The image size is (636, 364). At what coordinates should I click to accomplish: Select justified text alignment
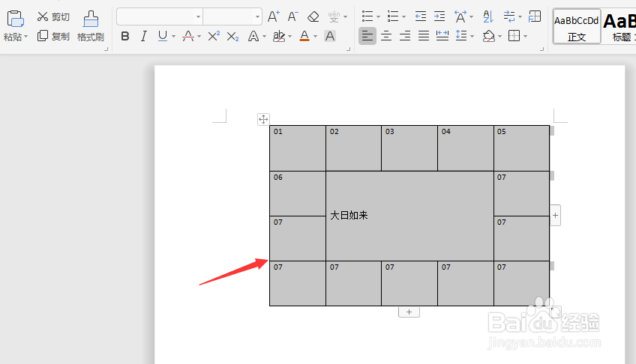tap(424, 36)
